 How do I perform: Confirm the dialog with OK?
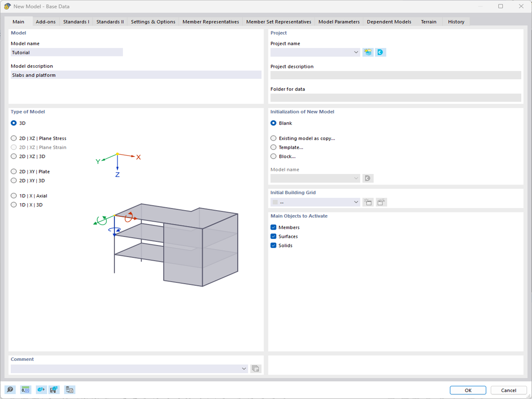coord(468,390)
